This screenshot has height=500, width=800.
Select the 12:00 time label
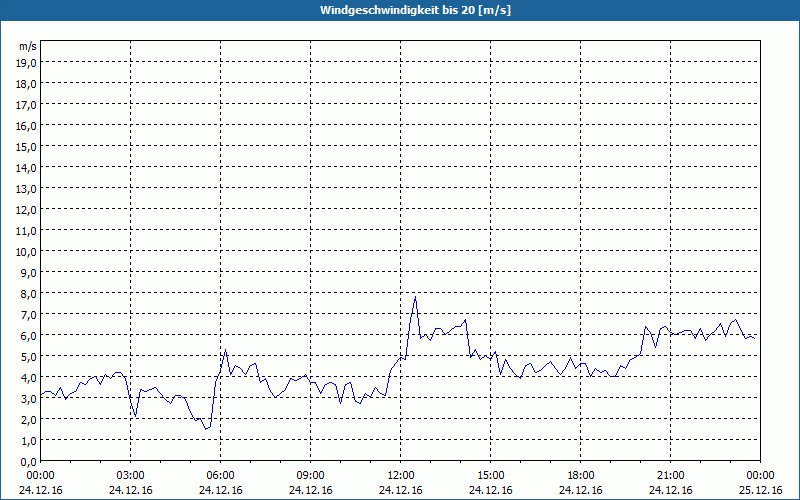(401, 476)
